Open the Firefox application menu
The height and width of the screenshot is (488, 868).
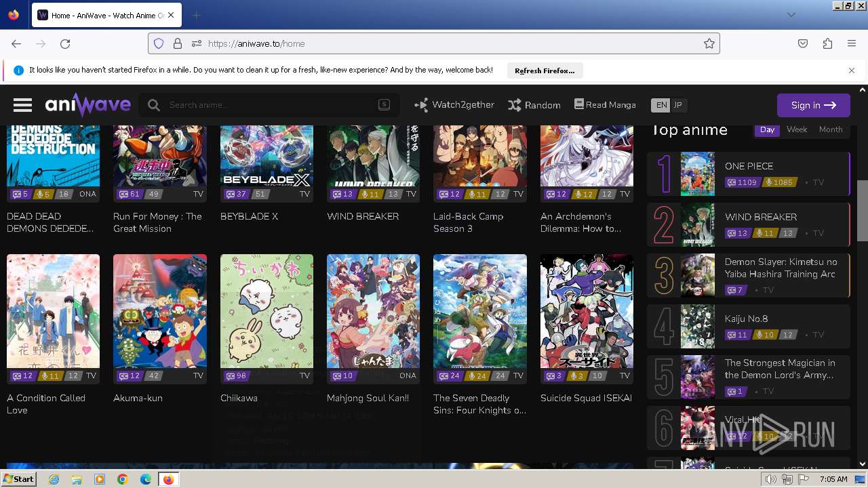click(x=852, y=43)
